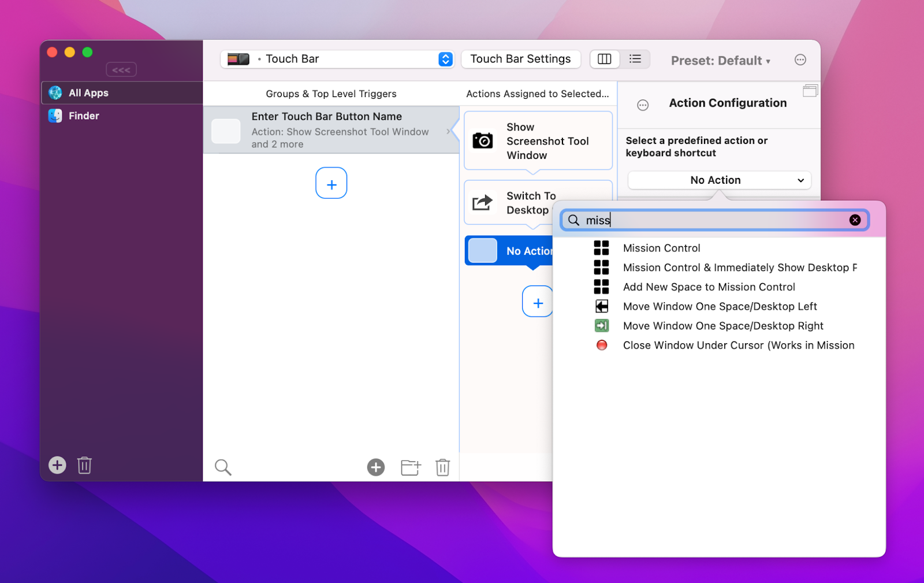This screenshot has width=924, height=583.
Task: Click the Groups & Top Level Triggers header
Action: click(331, 94)
